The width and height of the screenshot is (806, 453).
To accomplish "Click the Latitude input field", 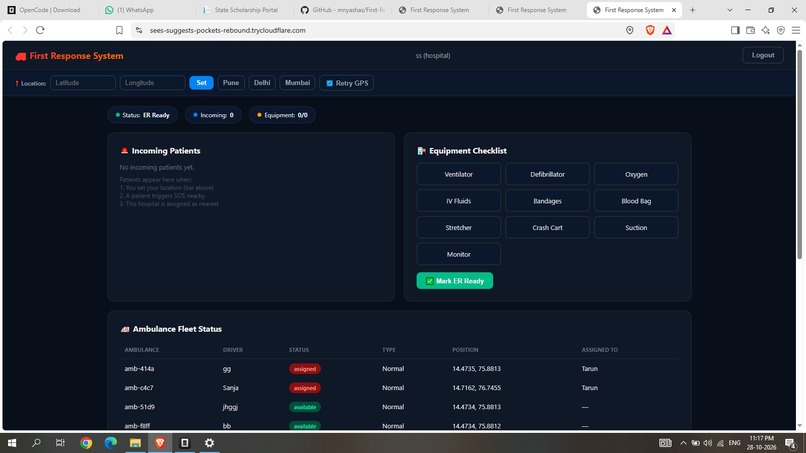I will 83,83.
